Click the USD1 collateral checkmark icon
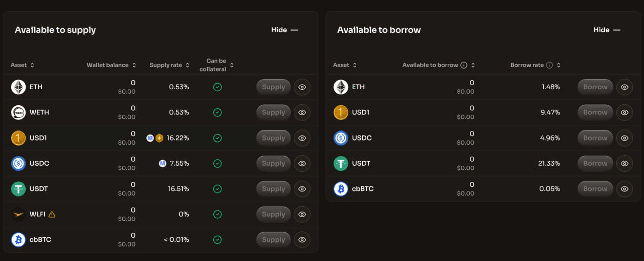644x261 pixels. click(x=217, y=138)
